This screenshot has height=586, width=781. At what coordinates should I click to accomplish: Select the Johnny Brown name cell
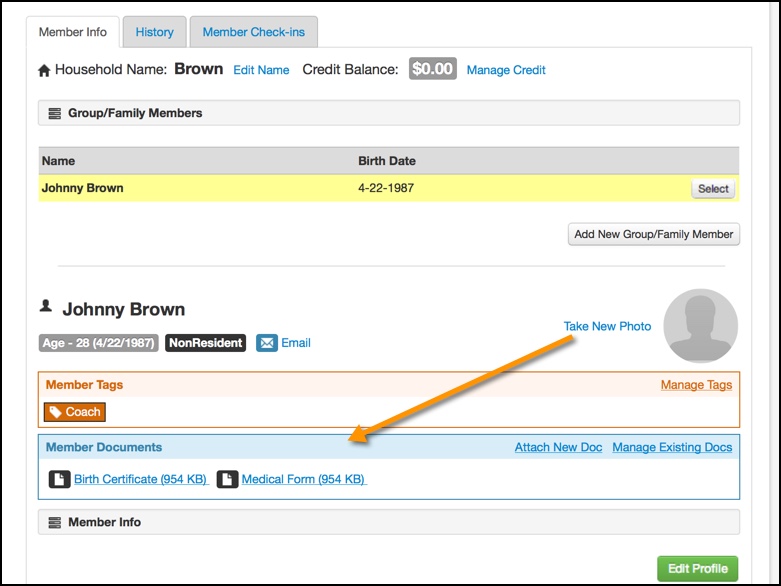(x=82, y=188)
